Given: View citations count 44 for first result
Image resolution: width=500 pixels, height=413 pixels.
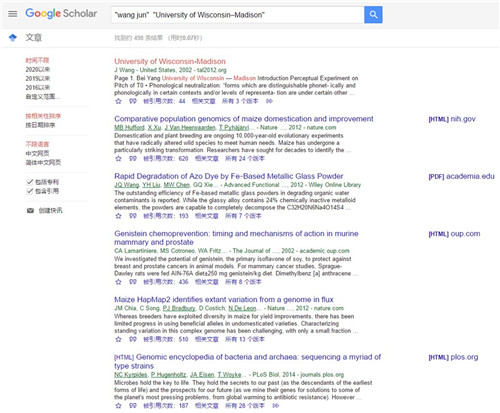Looking at the screenshot, I should [164, 101].
